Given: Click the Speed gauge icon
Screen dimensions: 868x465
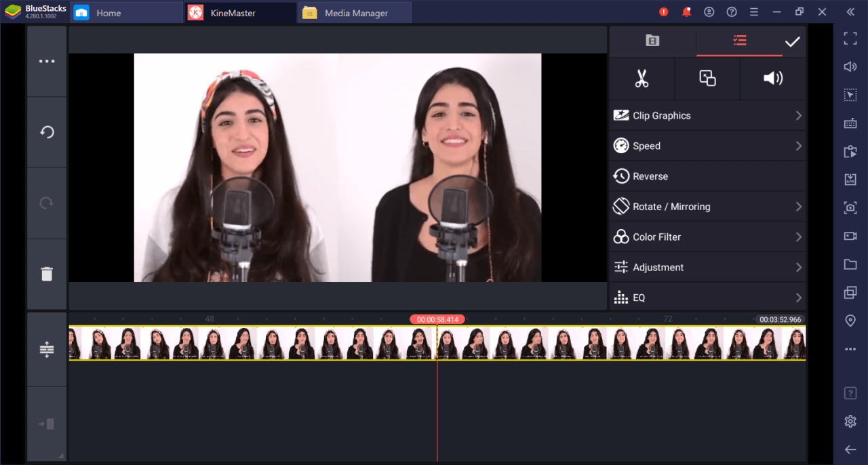Looking at the screenshot, I should click(x=621, y=146).
